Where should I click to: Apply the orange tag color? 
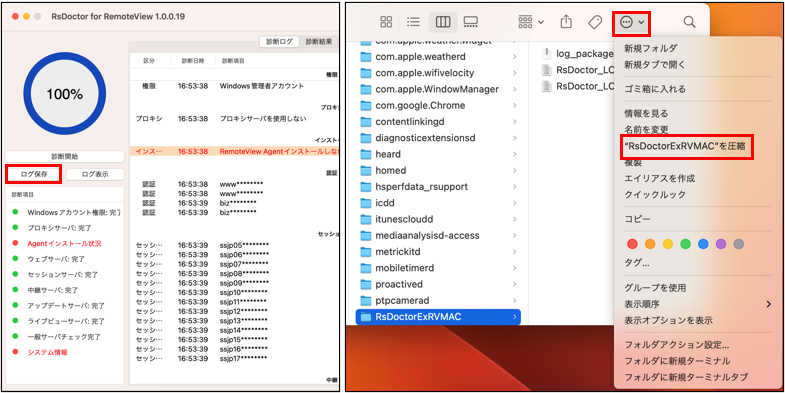coord(650,244)
